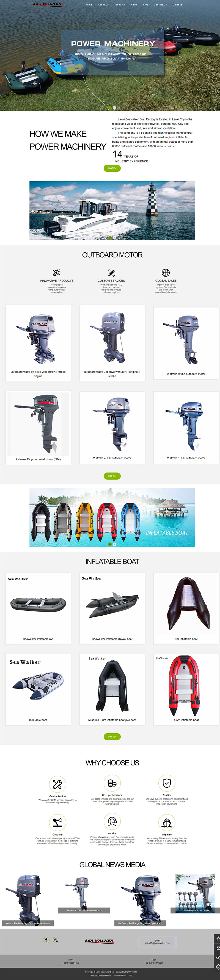Click the back to top arrow icon
This screenshot has height=980, width=220.
pos(218,966)
